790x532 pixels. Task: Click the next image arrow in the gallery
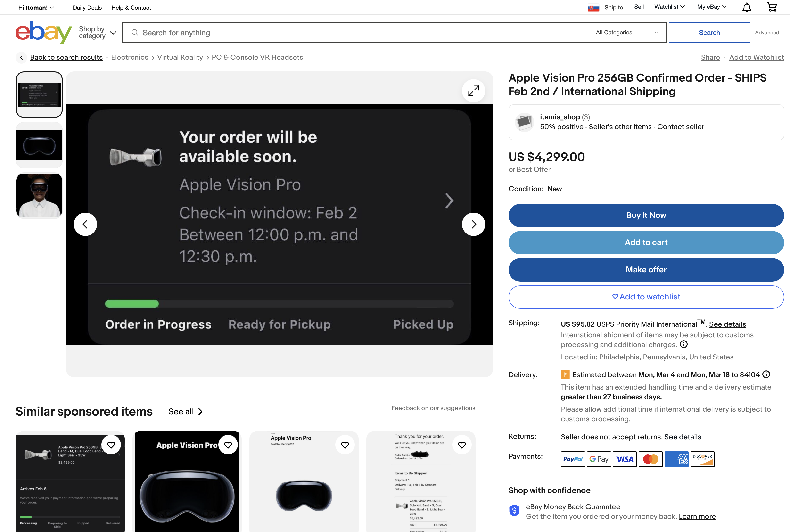pyautogui.click(x=474, y=224)
